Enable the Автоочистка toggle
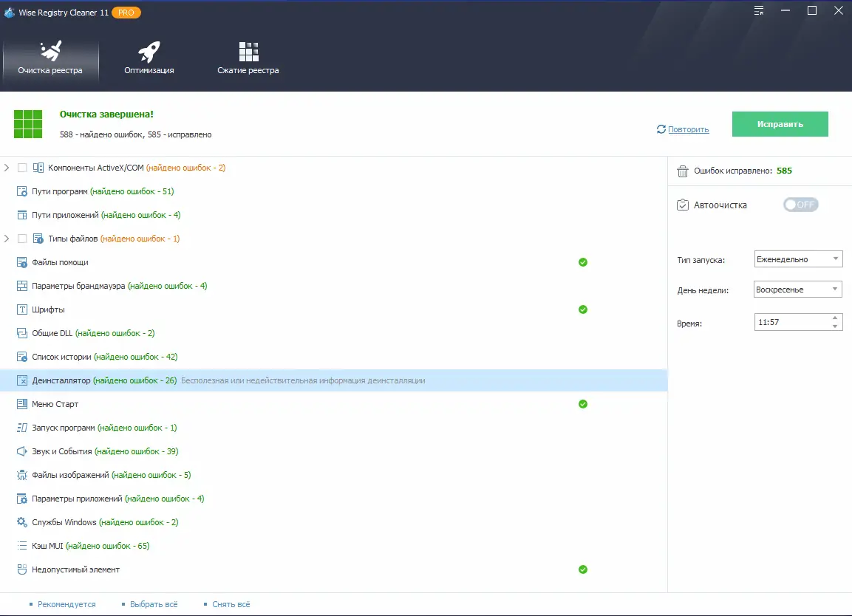Viewport: 852px width, 616px height. click(x=800, y=205)
